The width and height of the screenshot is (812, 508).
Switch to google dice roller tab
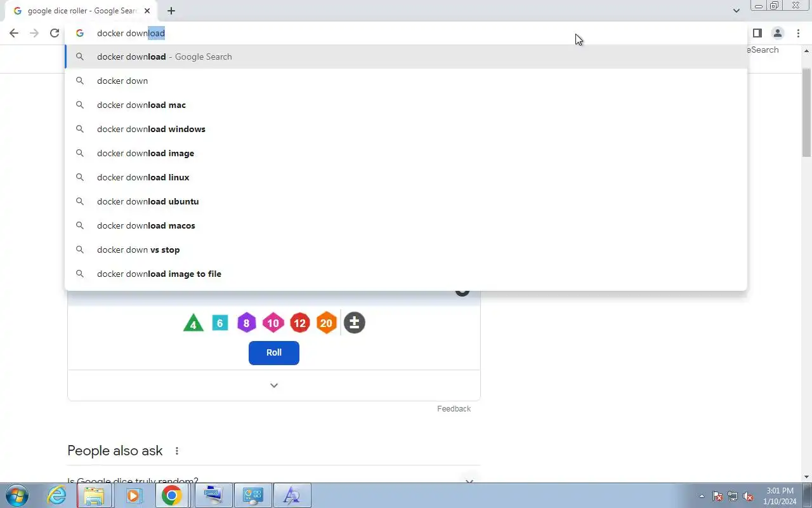click(x=82, y=11)
